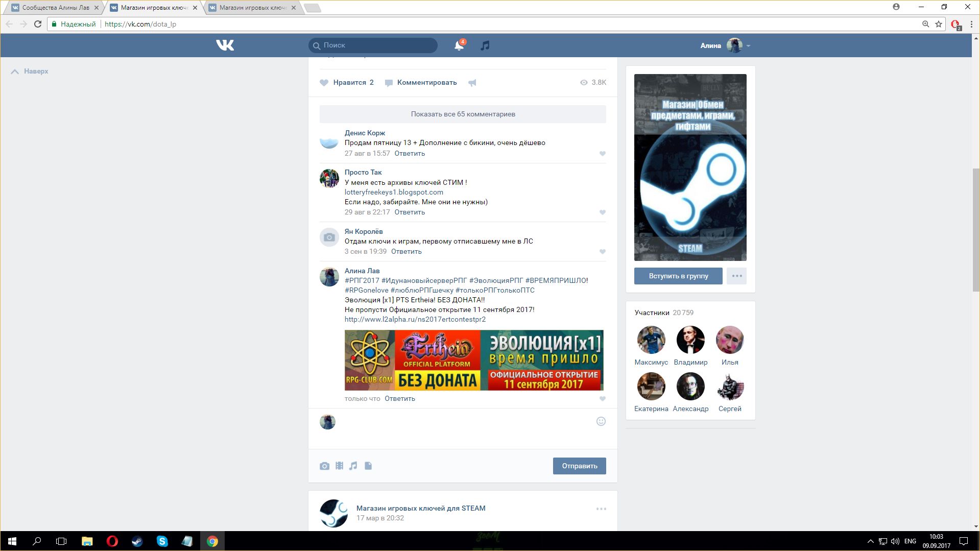The image size is (980, 551).
Task: Open File Explorer from taskbar
Action: tap(87, 541)
